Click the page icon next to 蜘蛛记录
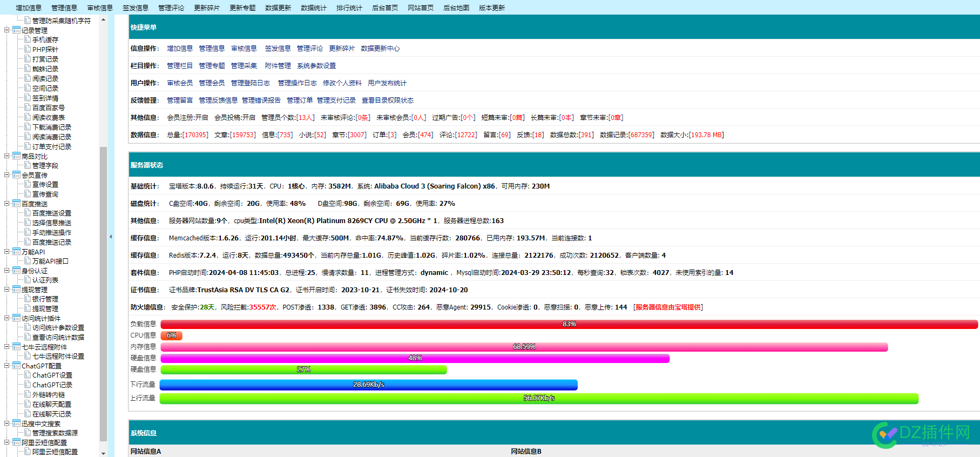The width and height of the screenshot is (980, 457). pyautogui.click(x=28, y=69)
